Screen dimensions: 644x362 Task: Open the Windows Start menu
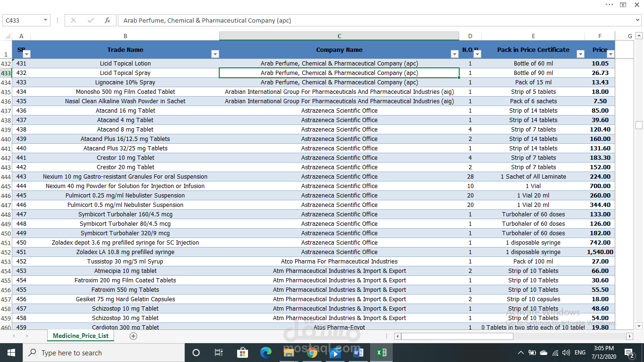11,353
